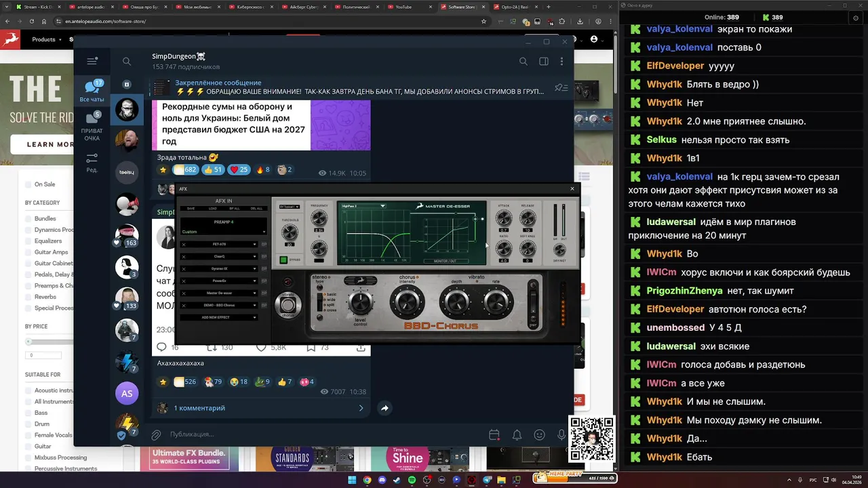Click SAVE in the AFX IN panel
This screenshot has height=488, width=868.
(x=191, y=209)
